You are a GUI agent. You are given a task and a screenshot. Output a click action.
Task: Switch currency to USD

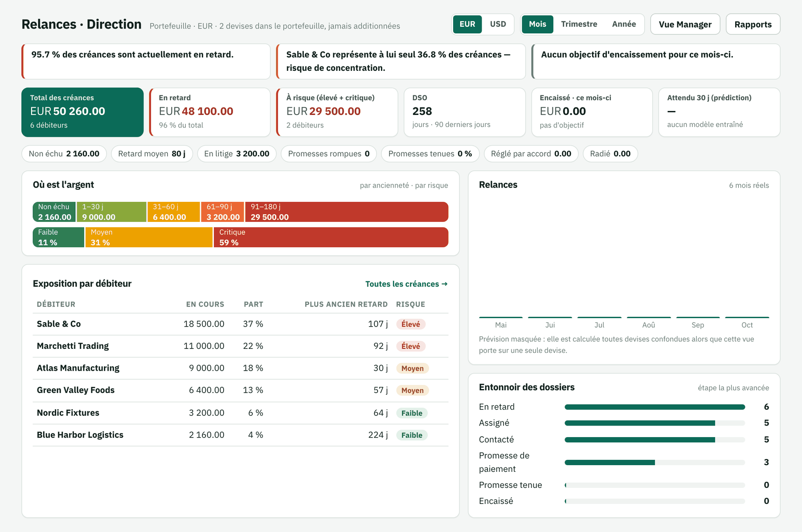(498, 24)
